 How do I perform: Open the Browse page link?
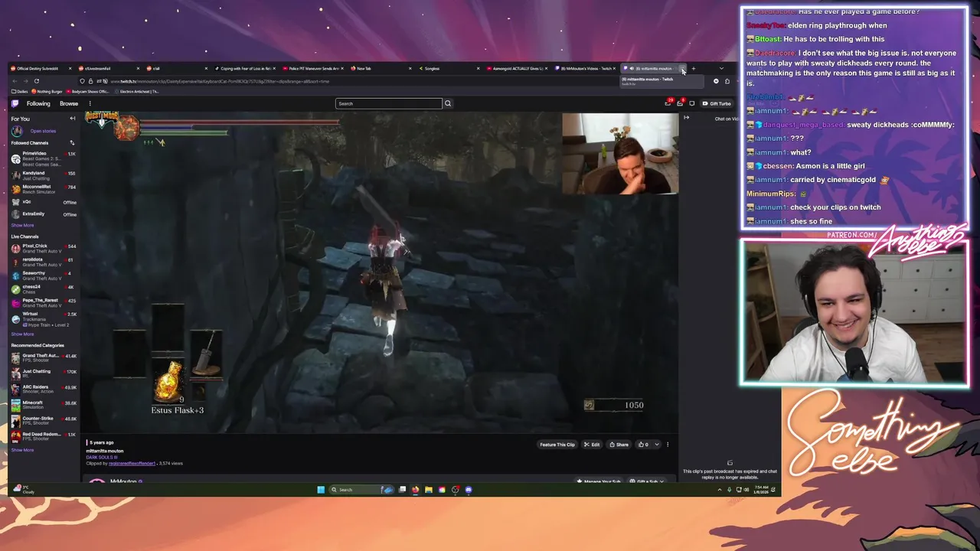(x=69, y=103)
